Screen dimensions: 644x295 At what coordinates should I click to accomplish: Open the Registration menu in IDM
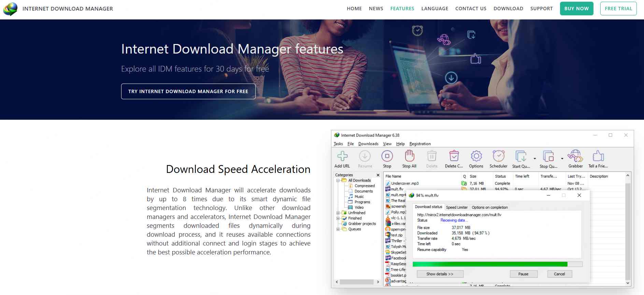pyautogui.click(x=420, y=144)
